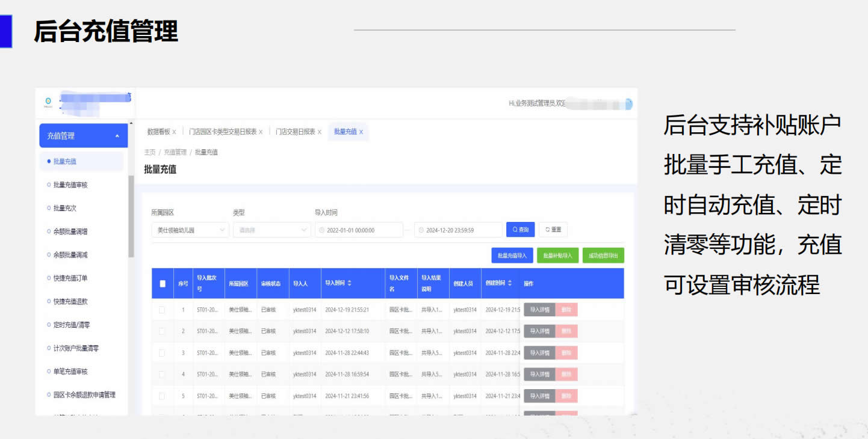Click the sidebar vertical scrollbar
Viewport: 868px width, 439px height.
click(131, 216)
